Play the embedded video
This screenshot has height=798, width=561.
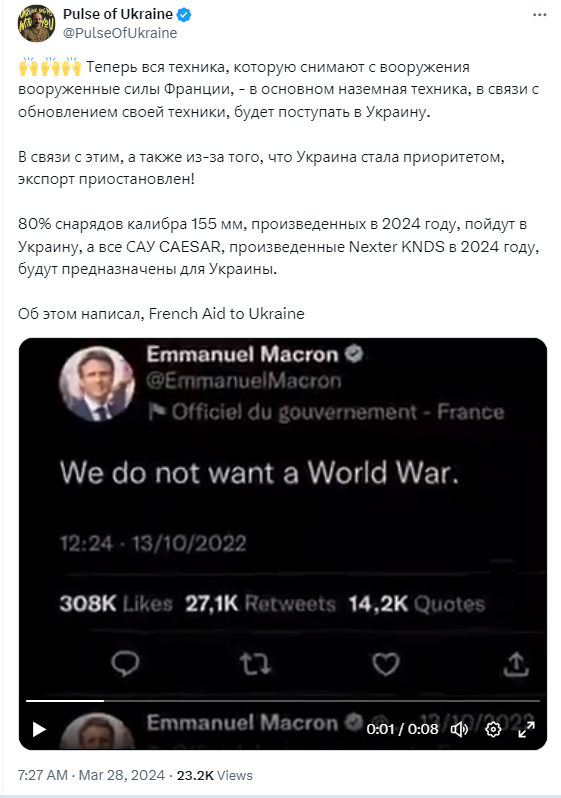pos(39,729)
